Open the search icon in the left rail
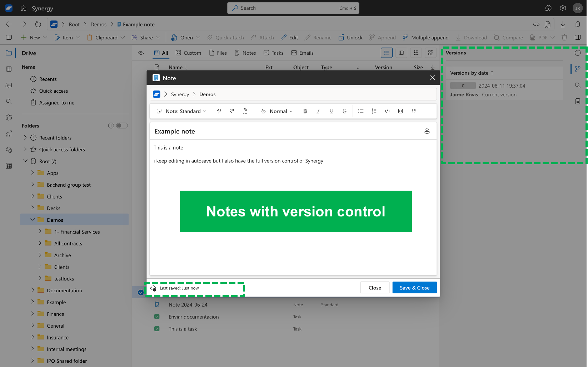The height and width of the screenshot is (367, 588). pyautogui.click(x=9, y=101)
